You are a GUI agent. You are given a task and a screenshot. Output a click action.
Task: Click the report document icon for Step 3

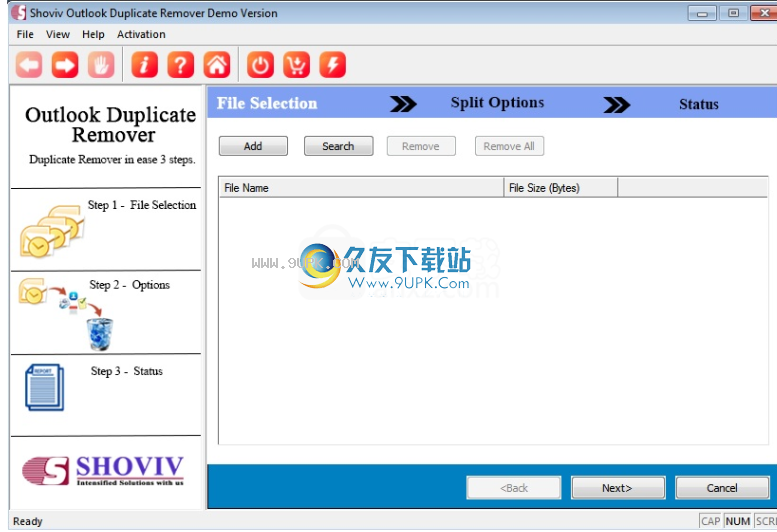45,388
